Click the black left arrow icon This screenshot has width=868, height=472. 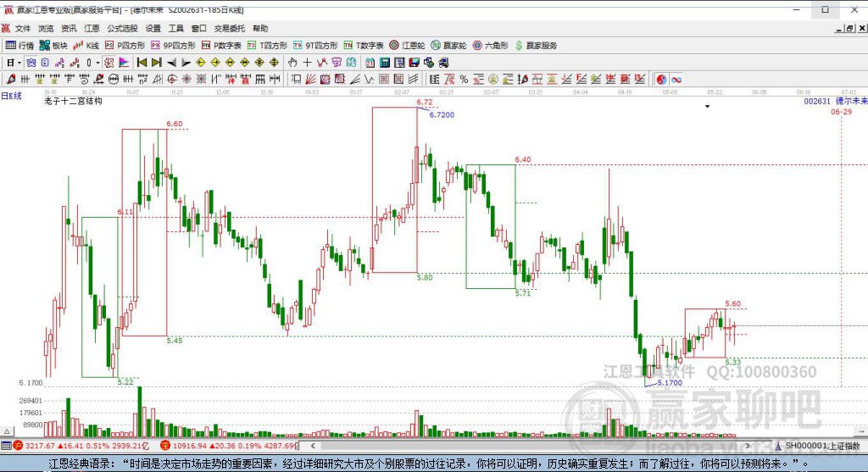[x=171, y=63]
